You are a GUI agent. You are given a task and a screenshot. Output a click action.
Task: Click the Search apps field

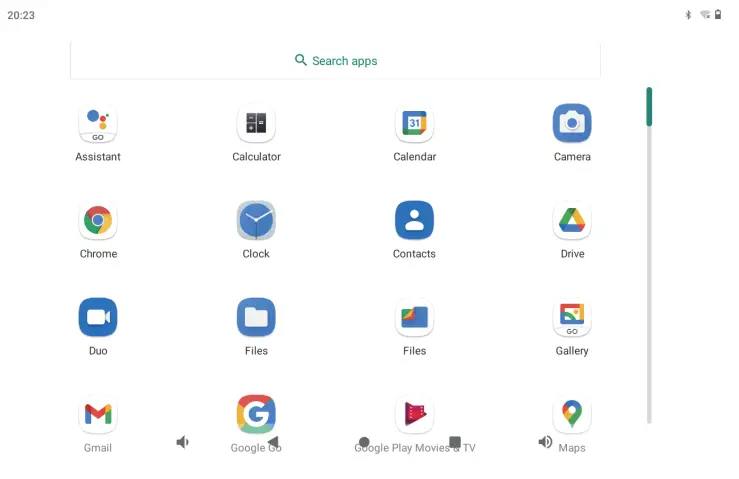pyautogui.click(x=335, y=61)
